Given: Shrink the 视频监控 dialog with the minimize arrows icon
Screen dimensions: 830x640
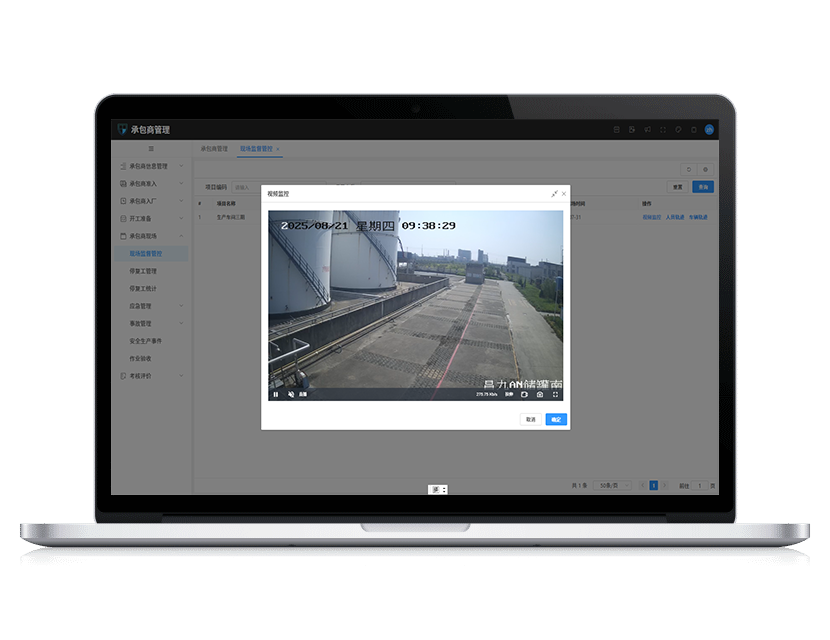Looking at the screenshot, I should coord(554,193).
